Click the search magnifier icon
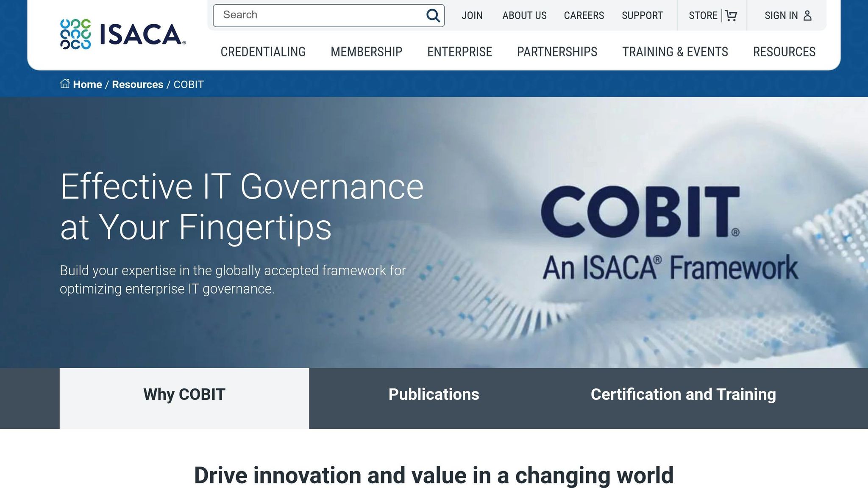The width and height of the screenshot is (868, 488). pos(433,15)
